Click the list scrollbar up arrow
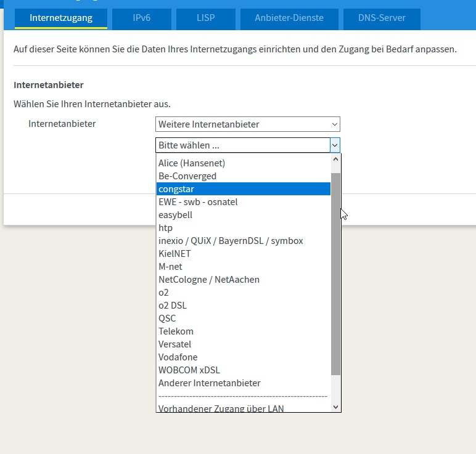This screenshot has height=454, width=476. (x=335, y=159)
